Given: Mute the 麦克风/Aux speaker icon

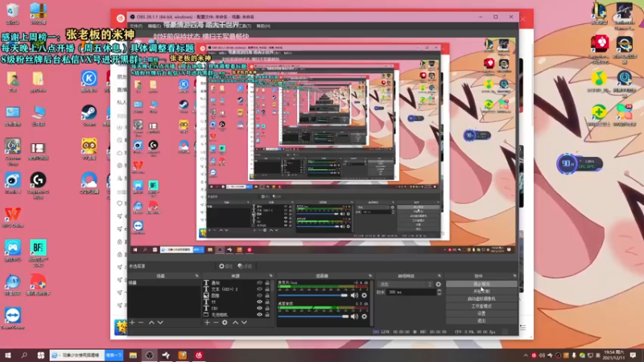Looking at the screenshot, I should coord(354,295).
